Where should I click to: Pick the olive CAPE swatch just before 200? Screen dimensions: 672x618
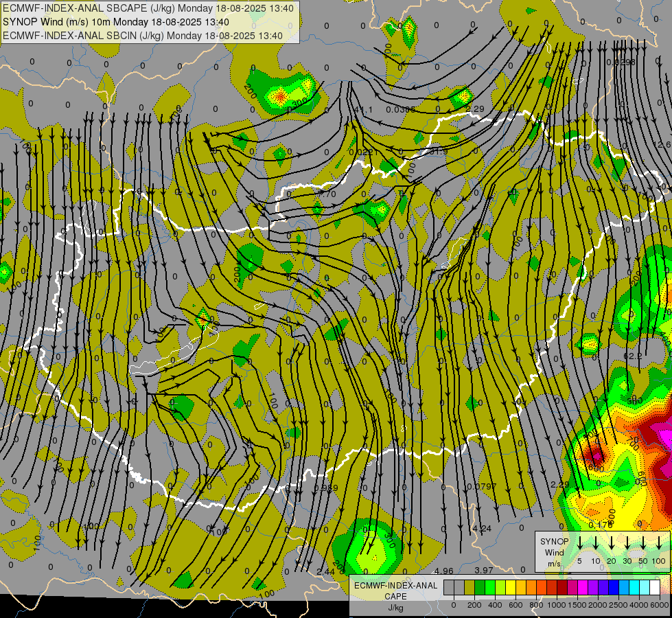470,587
